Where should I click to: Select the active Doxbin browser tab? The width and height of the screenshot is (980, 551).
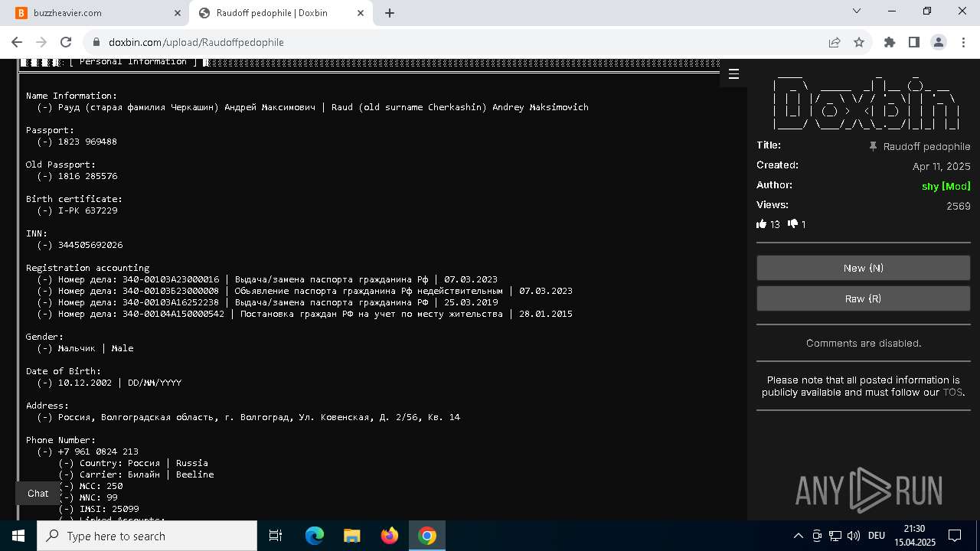coord(282,12)
